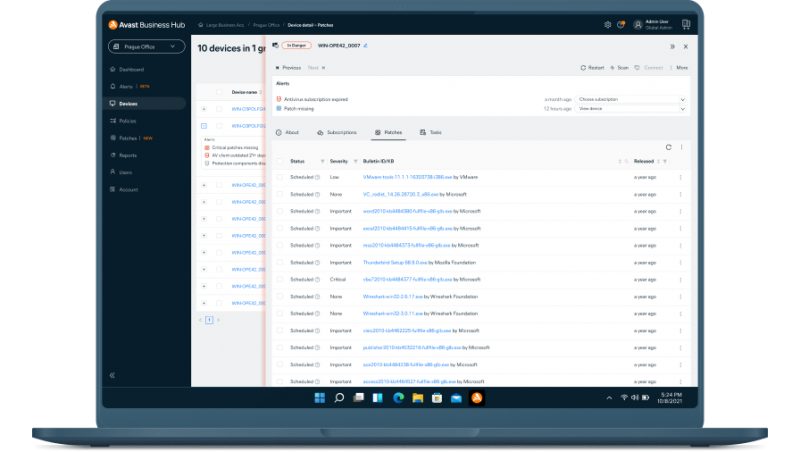Click Antivirus subscription expired alert
This screenshot has width=800, height=452.
pyautogui.click(x=316, y=99)
